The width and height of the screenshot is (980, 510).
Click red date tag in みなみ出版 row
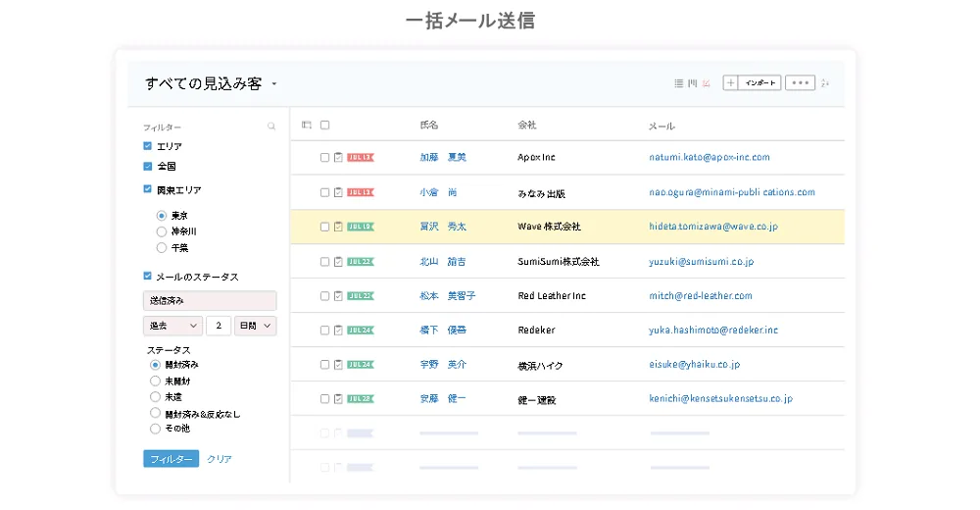[361, 192]
